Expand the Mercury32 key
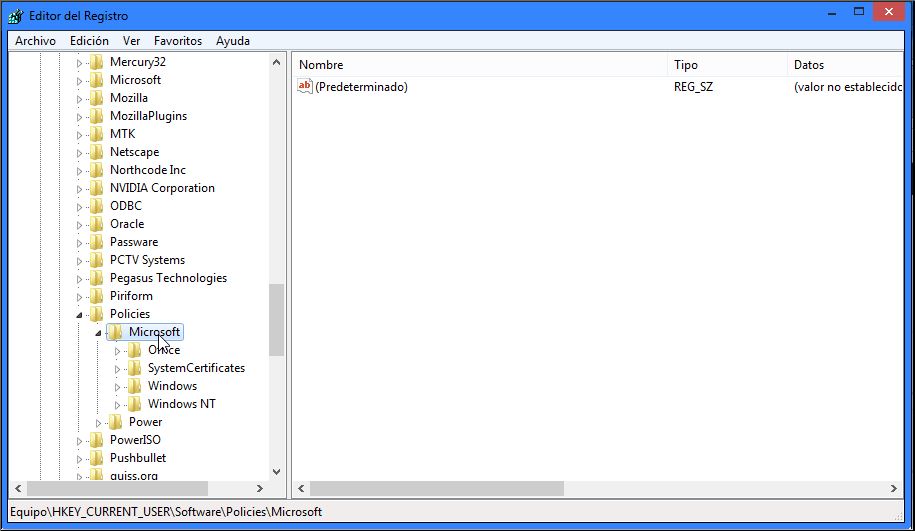The width and height of the screenshot is (915, 531). pos(79,63)
